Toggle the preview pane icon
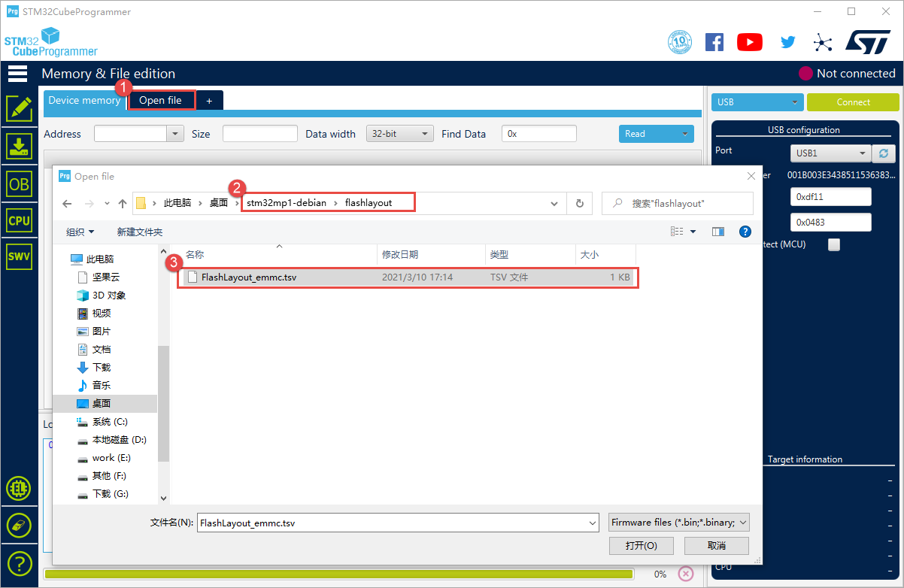This screenshot has width=904, height=588. [x=718, y=232]
